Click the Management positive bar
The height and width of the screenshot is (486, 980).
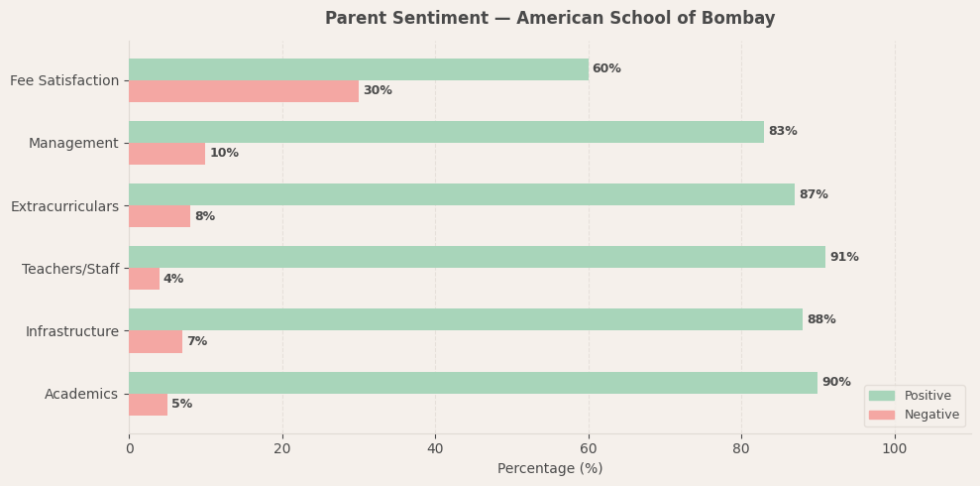click(446, 132)
